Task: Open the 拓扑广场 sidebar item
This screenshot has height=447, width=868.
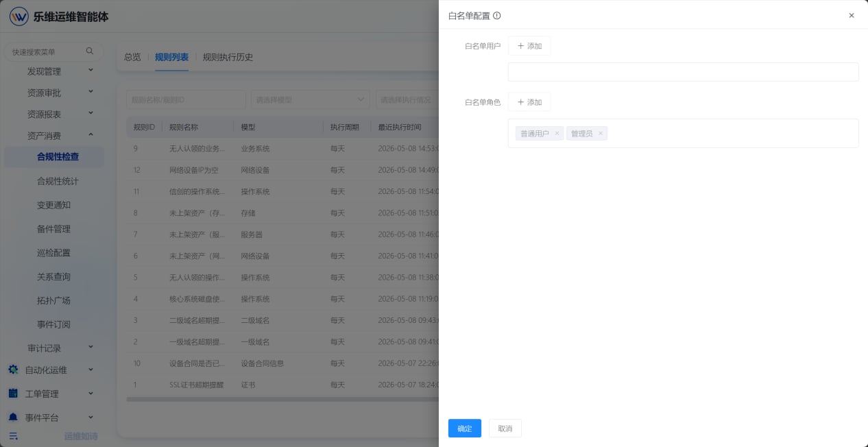Action: 54,300
